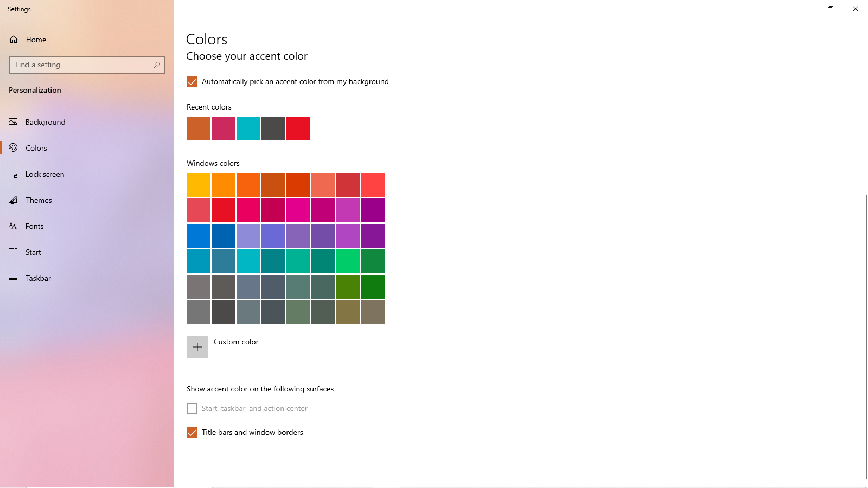Uncheck automatically pick an accent color
Screen dimensions: 868x488
pos(192,82)
